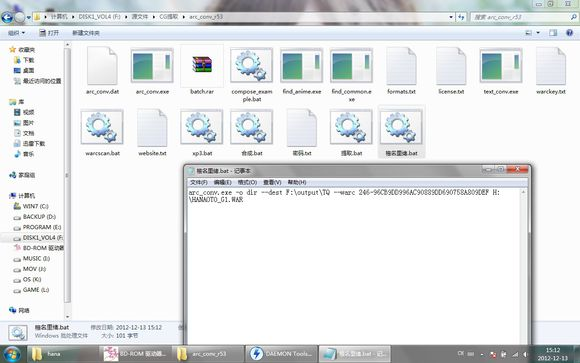The image size is (580, 363).
Task: Click the first link under the favorites star in the navigation pane
Action: click(24, 60)
